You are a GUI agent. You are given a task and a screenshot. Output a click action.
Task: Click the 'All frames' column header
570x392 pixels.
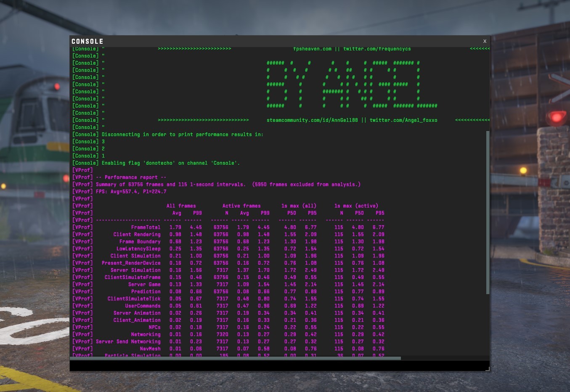coord(181,206)
